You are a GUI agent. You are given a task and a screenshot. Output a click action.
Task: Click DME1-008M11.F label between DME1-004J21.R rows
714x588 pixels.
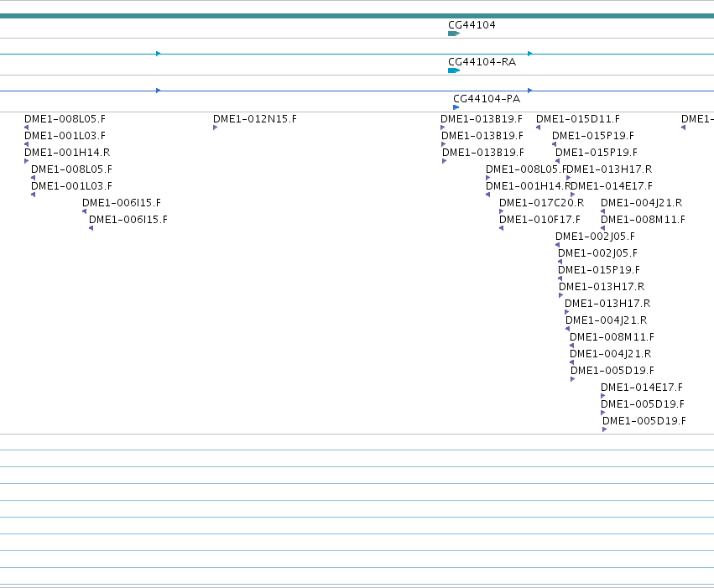click(612, 337)
